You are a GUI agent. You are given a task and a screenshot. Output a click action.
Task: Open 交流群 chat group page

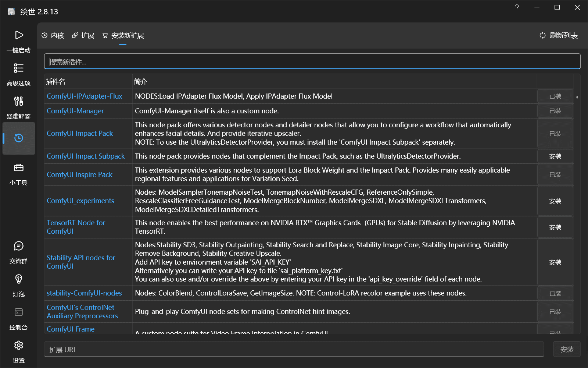coord(19,252)
